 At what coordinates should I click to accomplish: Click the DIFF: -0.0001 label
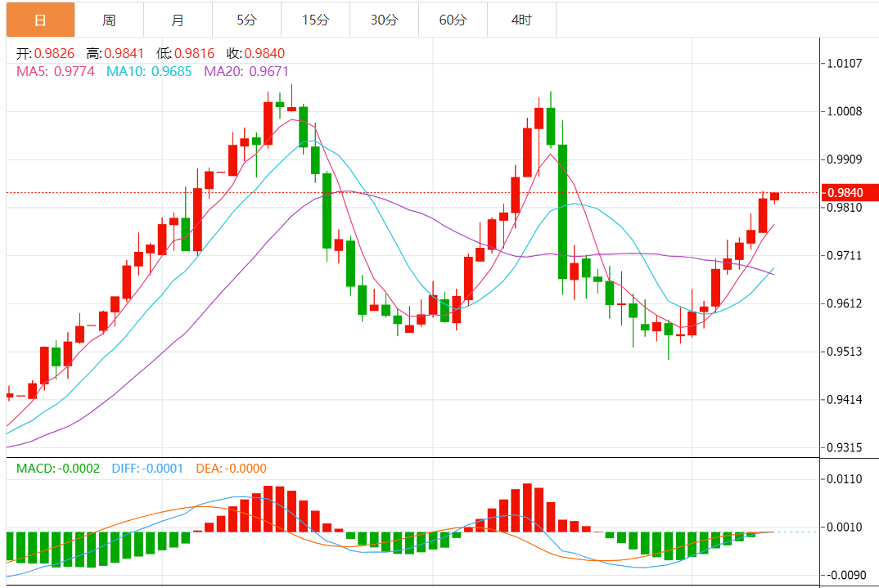pyautogui.click(x=147, y=469)
